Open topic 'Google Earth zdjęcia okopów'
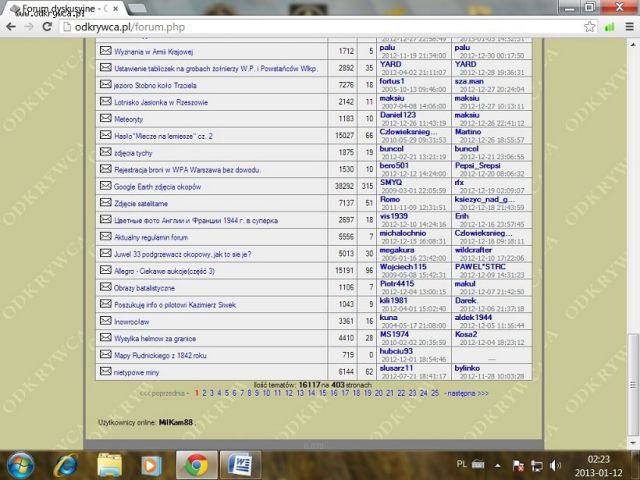 (160, 186)
